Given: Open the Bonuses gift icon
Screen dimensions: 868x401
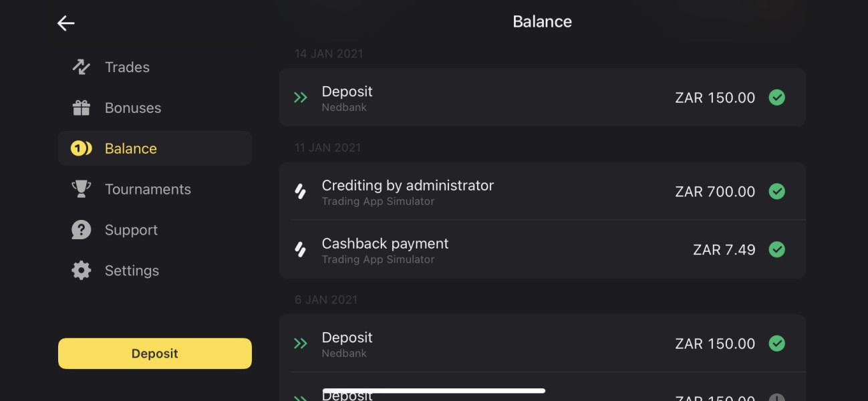Looking at the screenshot, I should point(81,108).
